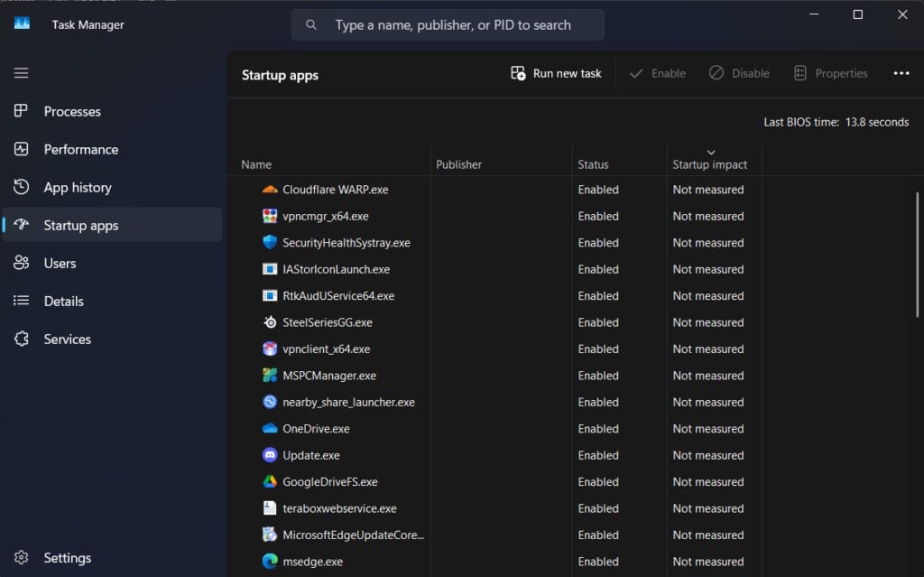Open the three-dot more options menu
Image resolution: width=924 pixels, height=577 pixels.
click(901, 74)
